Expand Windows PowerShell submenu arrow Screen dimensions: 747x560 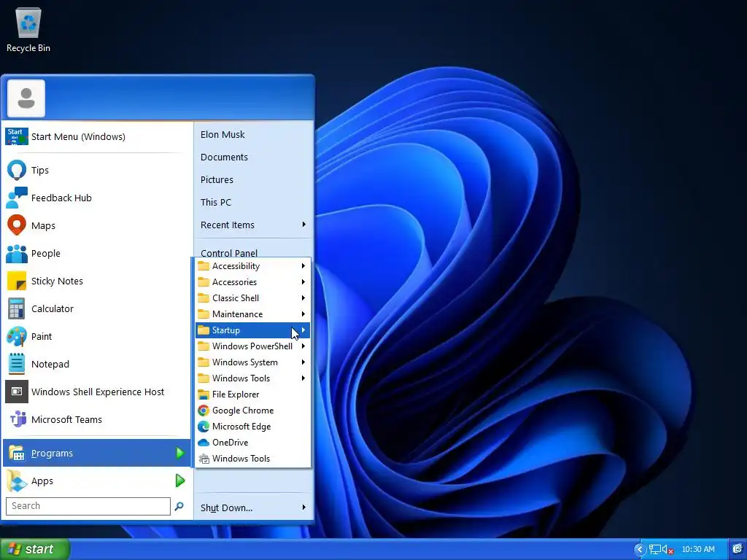(303, 346)
